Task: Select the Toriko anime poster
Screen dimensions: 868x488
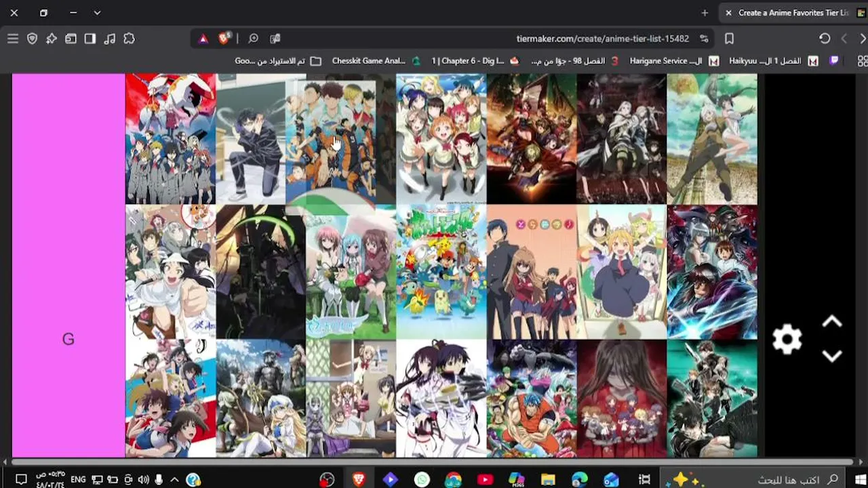Action: 532,399
